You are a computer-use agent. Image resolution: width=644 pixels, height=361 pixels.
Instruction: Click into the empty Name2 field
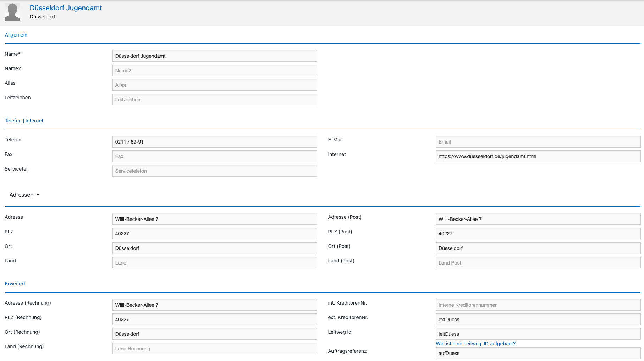(x=215, y=71)
